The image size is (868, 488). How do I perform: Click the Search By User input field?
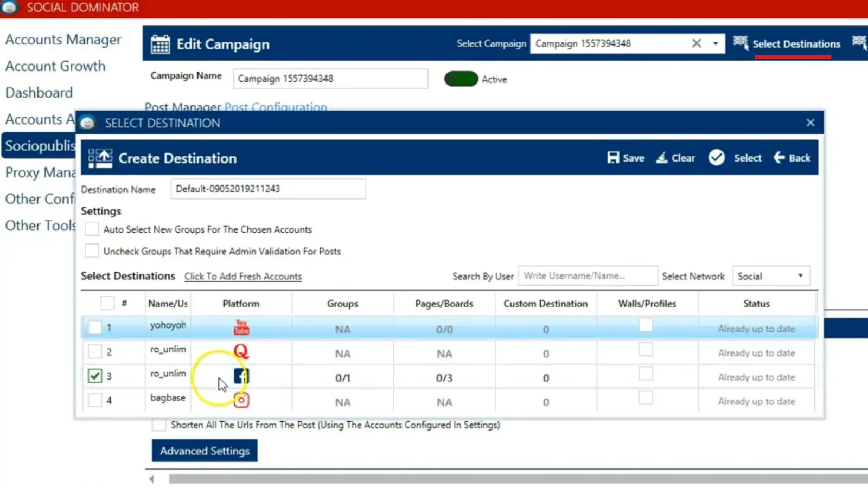click(x=588, y=275)
